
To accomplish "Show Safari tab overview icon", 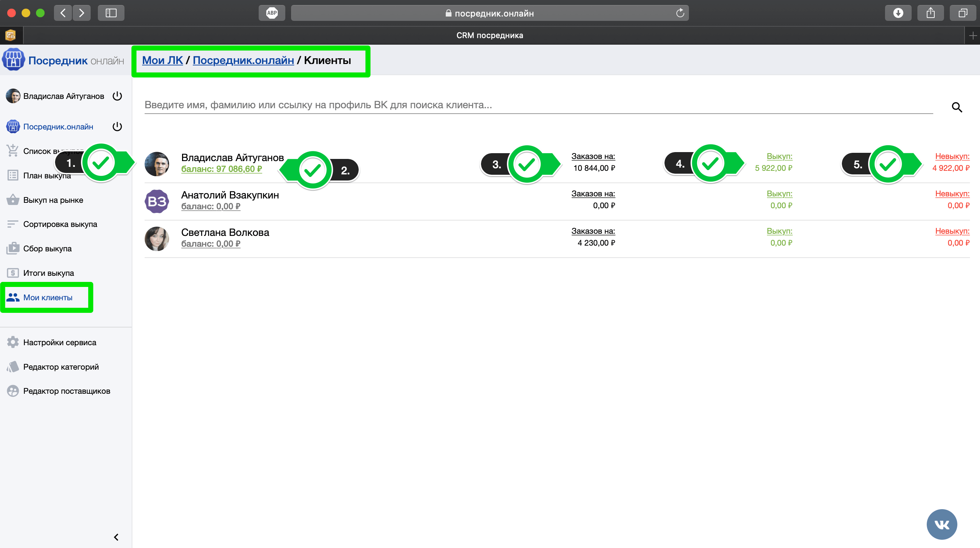I will (962, 13).
